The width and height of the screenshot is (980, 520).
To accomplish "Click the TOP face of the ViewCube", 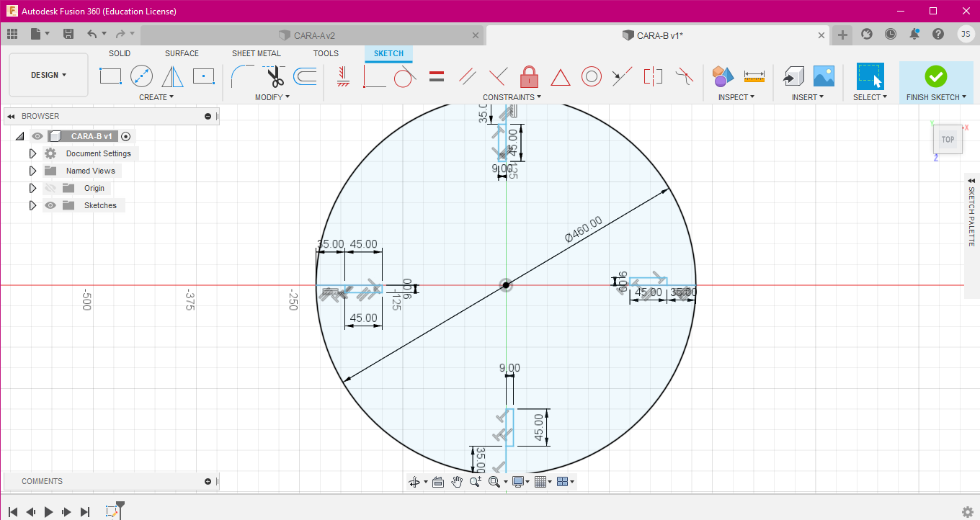I will 948,140.
